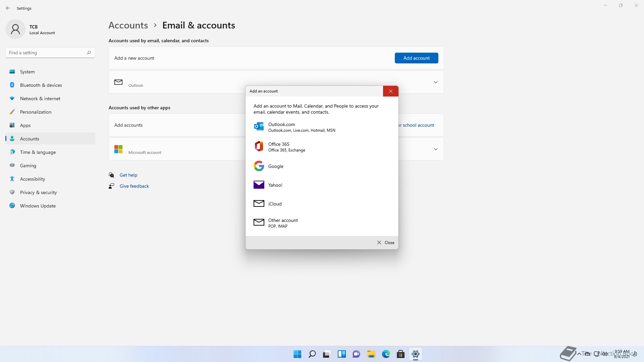Open Bluetooth & devices settings

(50, 85)
